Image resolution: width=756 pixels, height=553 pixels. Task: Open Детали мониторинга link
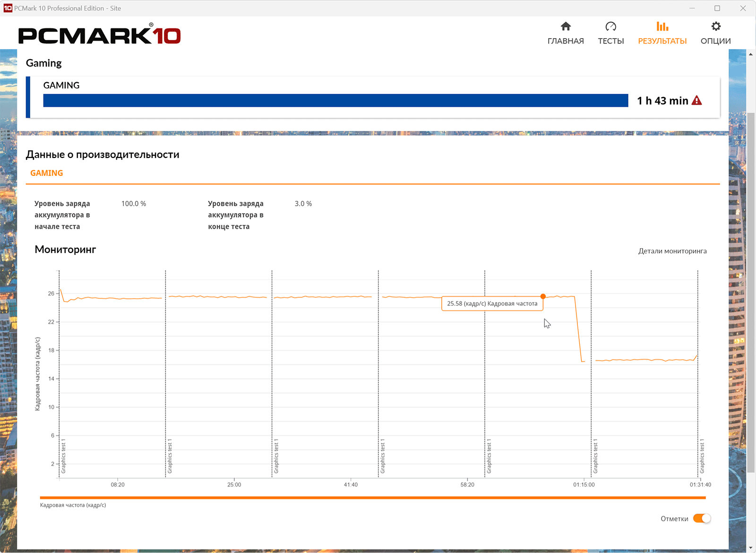pos(672,251)
